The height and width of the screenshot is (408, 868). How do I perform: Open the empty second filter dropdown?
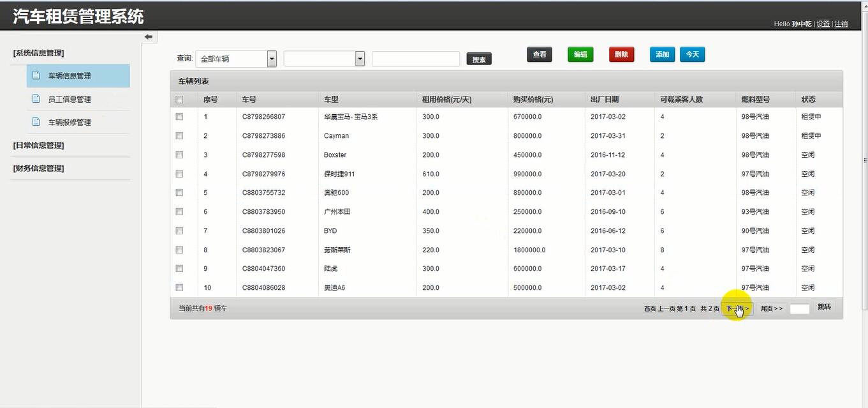point(324,59)
